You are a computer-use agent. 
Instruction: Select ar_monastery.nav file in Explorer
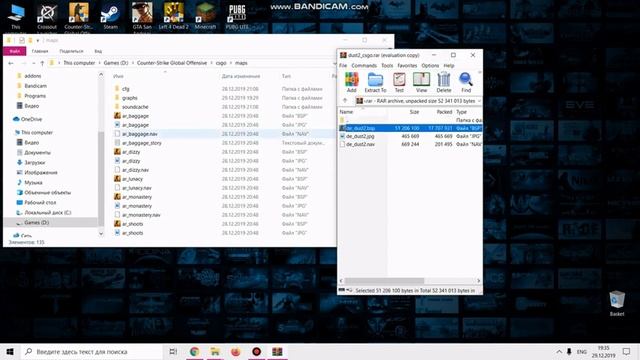tap(141, 215)
